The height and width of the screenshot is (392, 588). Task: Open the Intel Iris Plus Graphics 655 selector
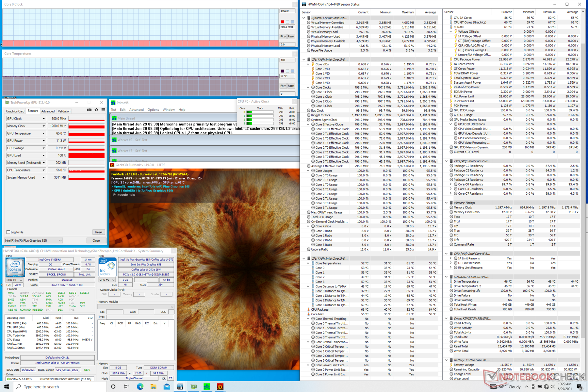tap(33, 241)
